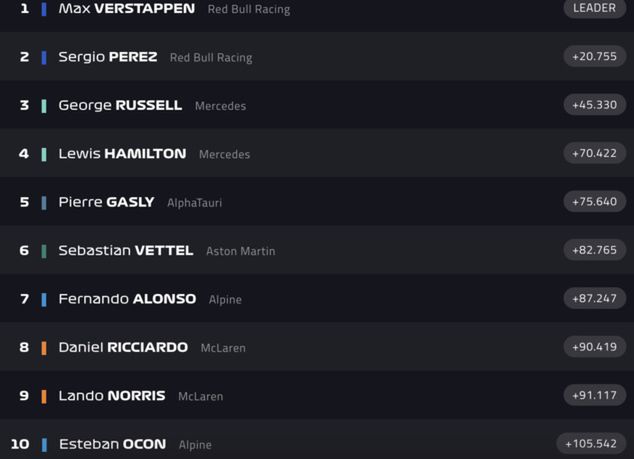Open Esteban Ocon's driver entry

pos(112,444)
